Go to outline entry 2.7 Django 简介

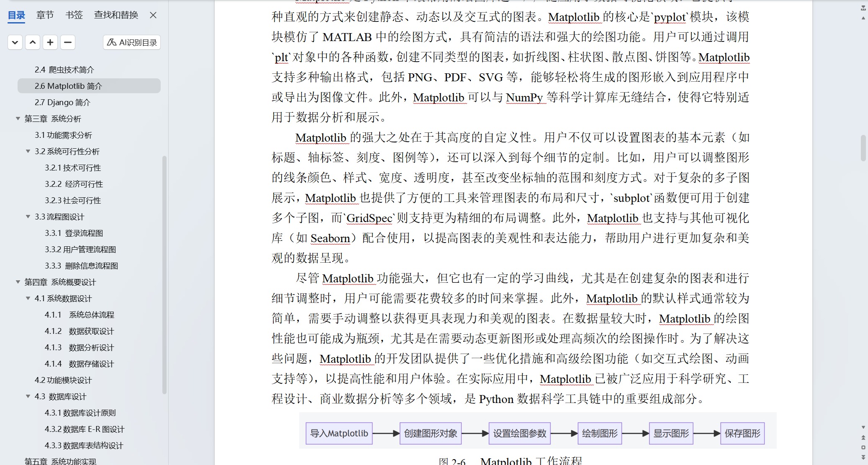pyautogui.click(x=62, y=102)
